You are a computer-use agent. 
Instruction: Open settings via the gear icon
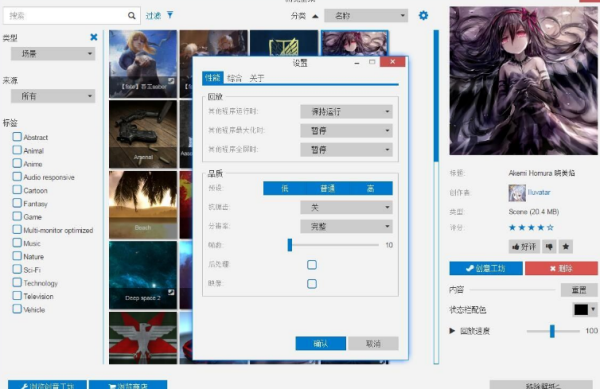[423, 15]
